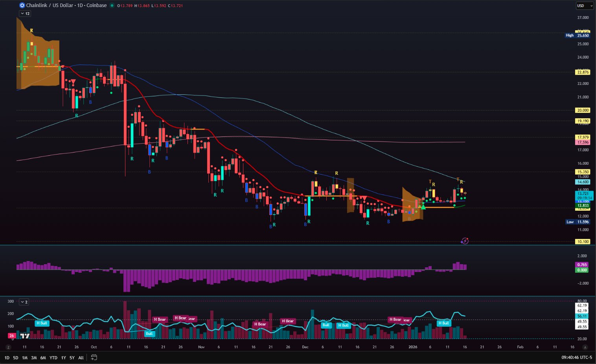Image resolution: width=596 pixels, height=364 pixels.
Task: Click the Oct label on the time axis
Action: point(94,347)
